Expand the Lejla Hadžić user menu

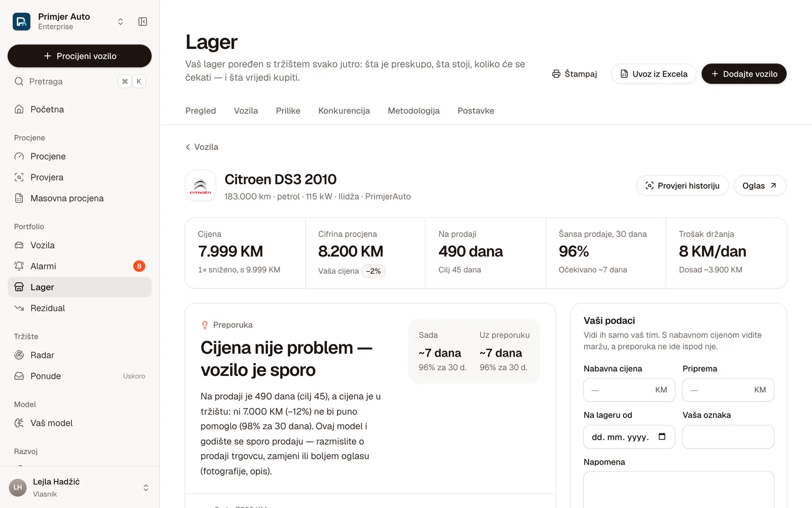click(x=146, y=488)
